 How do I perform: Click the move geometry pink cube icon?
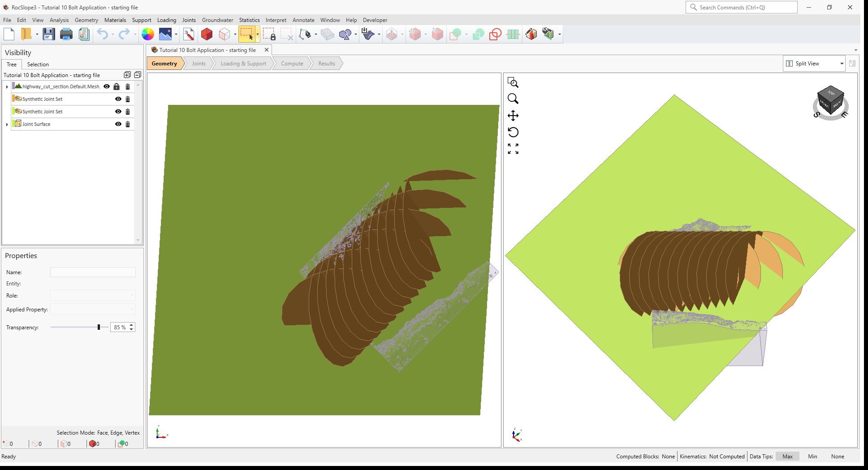click(x=415, y=34)
